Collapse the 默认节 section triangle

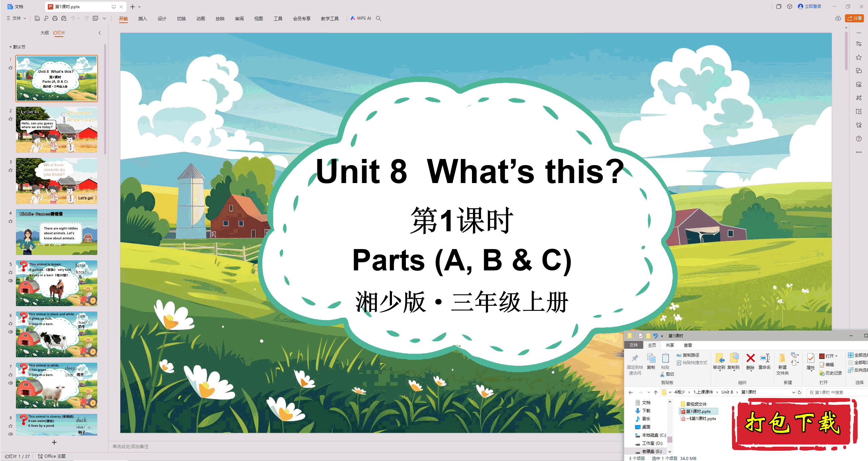11,47
